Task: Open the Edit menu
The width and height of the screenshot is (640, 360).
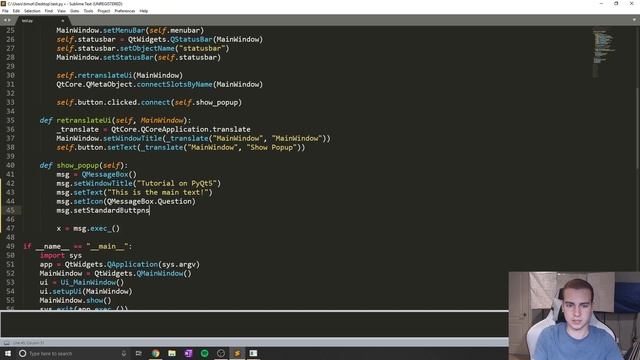Action: pyautogui.click(x=16, y=11)
